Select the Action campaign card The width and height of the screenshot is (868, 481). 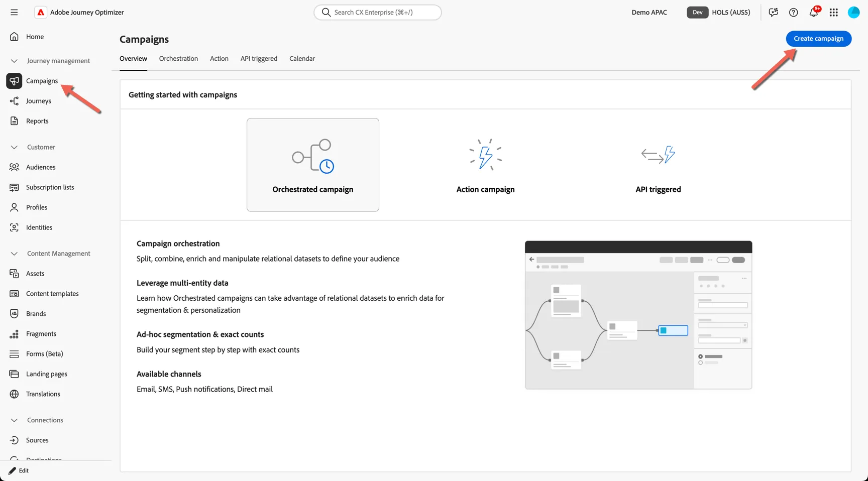click(485, 165)
